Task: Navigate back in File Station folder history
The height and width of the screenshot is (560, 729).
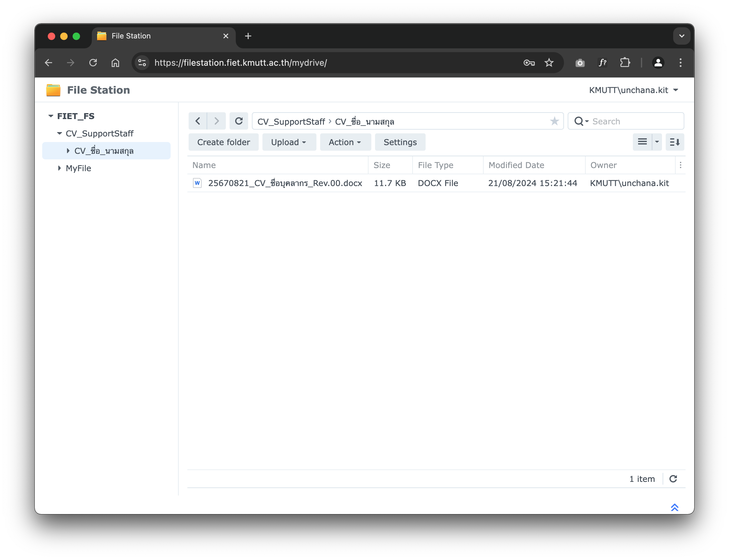Action: tap(198, 121)
